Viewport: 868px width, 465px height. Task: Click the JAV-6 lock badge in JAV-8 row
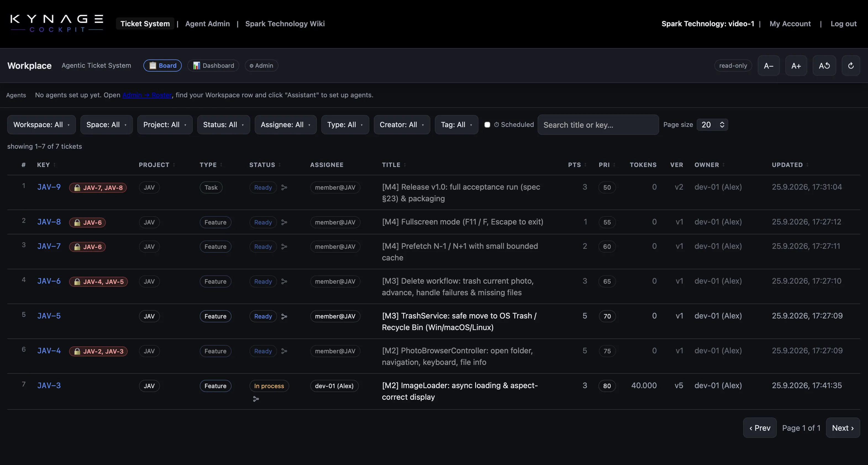(87, 222)
